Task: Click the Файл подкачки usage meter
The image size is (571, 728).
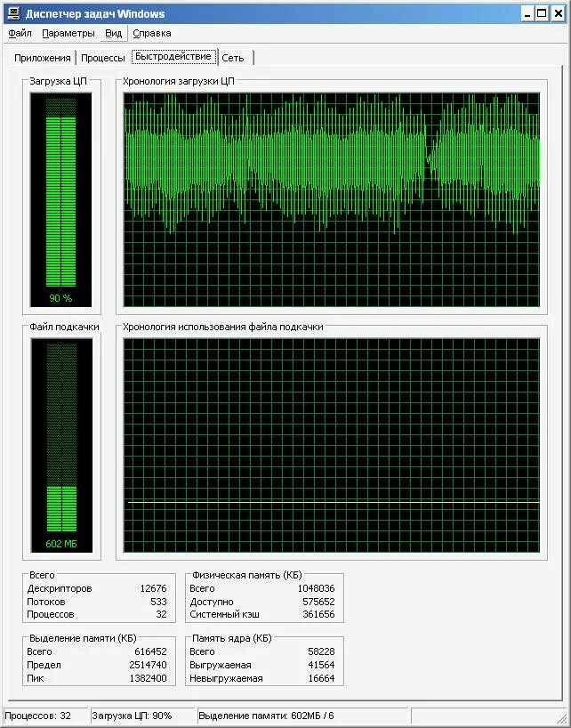Action: click(x=61, y=446)
